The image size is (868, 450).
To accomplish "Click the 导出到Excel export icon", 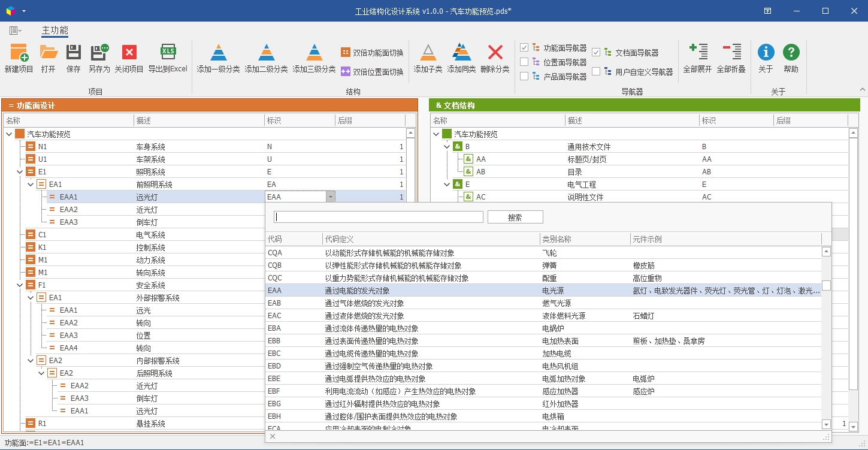I will [168, 53].
